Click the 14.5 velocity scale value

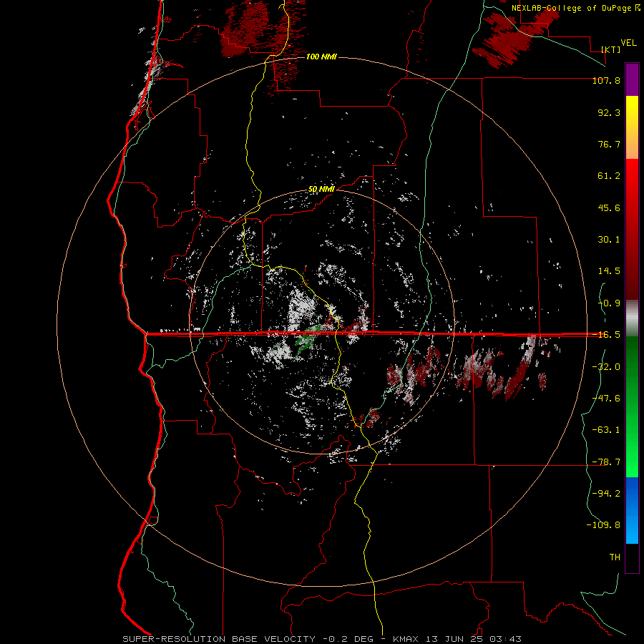pos(609,271)
